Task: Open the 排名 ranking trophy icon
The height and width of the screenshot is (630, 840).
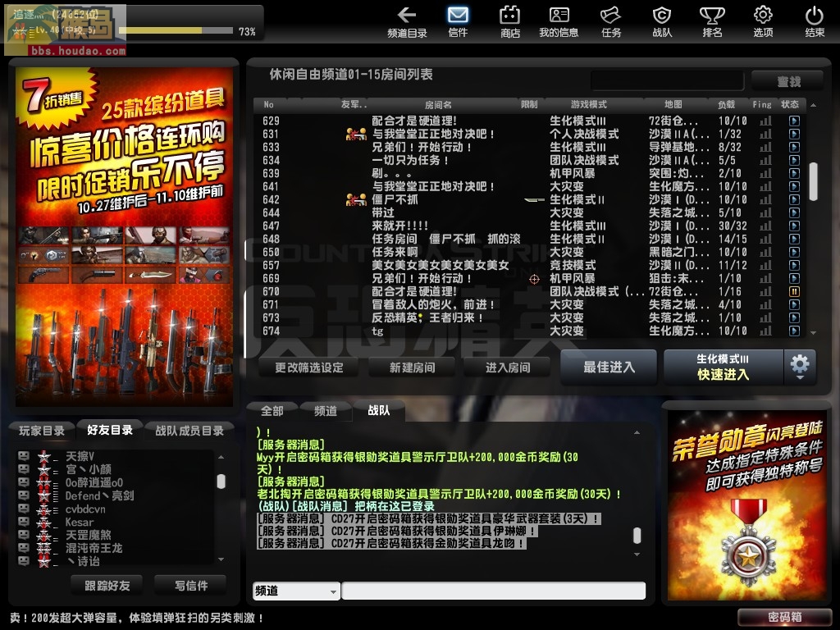Action: pyautogui.click(x=713, y=22)
